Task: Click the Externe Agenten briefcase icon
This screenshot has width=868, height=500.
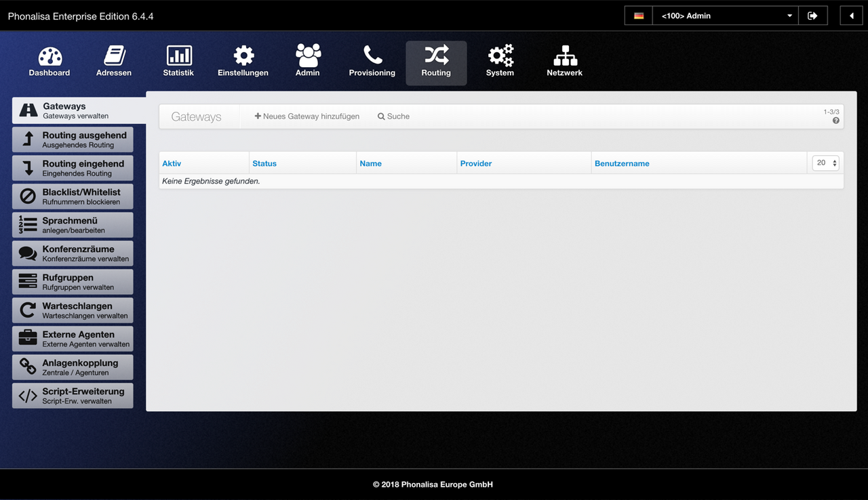Action: click(28, 338)
